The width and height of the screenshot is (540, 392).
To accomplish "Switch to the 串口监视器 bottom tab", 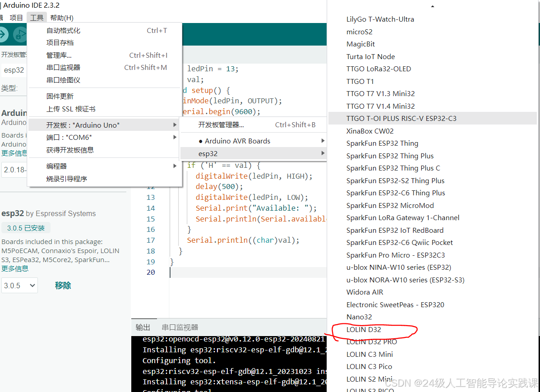I will pos(180,327).
